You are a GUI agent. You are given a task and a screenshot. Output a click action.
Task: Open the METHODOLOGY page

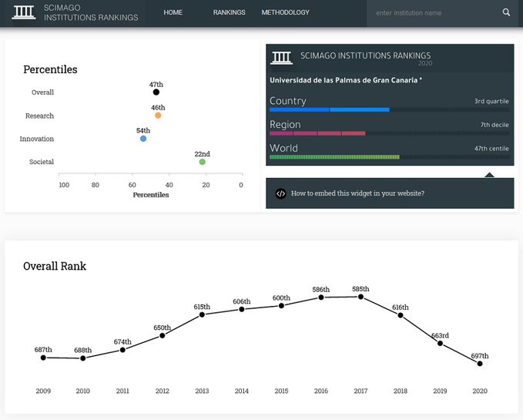coord(285,12)
